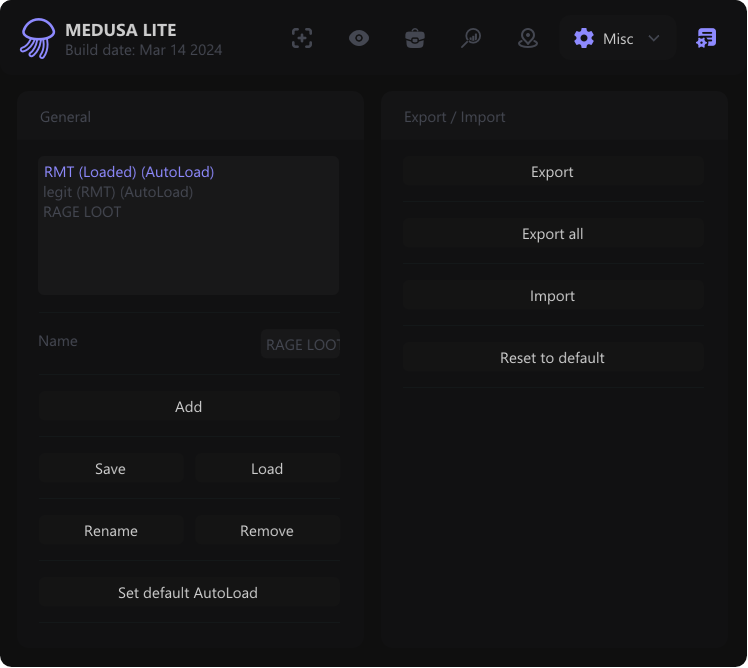Open the aimbot crosshair tab icon

pos(302,38)
